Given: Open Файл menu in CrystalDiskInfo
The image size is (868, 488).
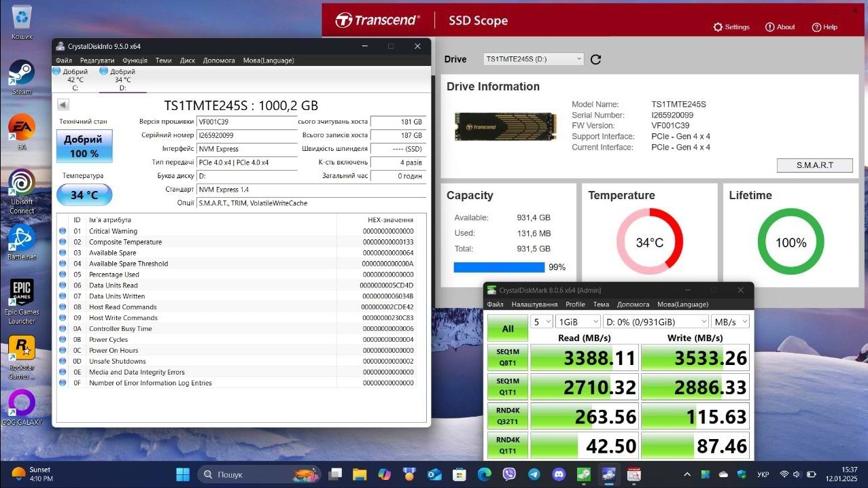Looking at the screenshot, I should tap(64, 60).
